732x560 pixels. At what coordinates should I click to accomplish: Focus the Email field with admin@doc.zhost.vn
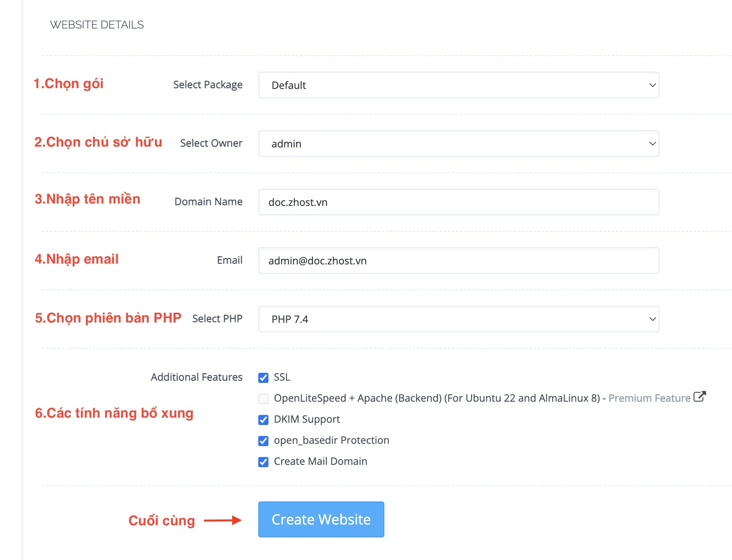pos(458,261)
